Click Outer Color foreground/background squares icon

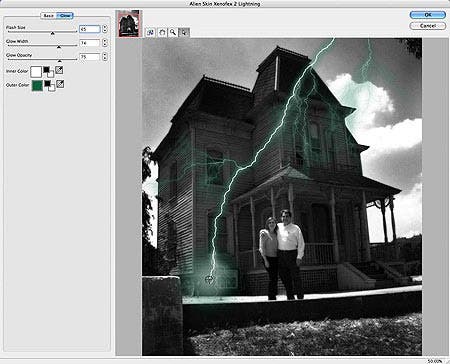click(x=50, y=85)
